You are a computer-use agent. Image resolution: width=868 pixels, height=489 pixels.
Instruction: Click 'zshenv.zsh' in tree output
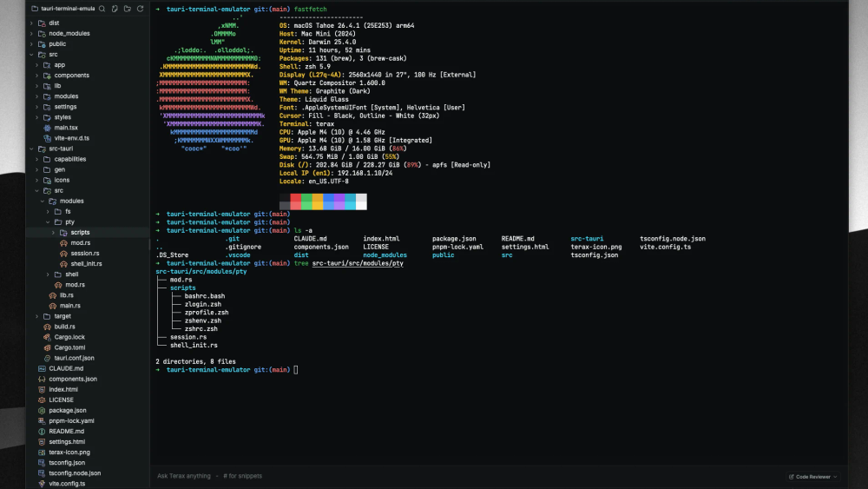coord(203,320)
